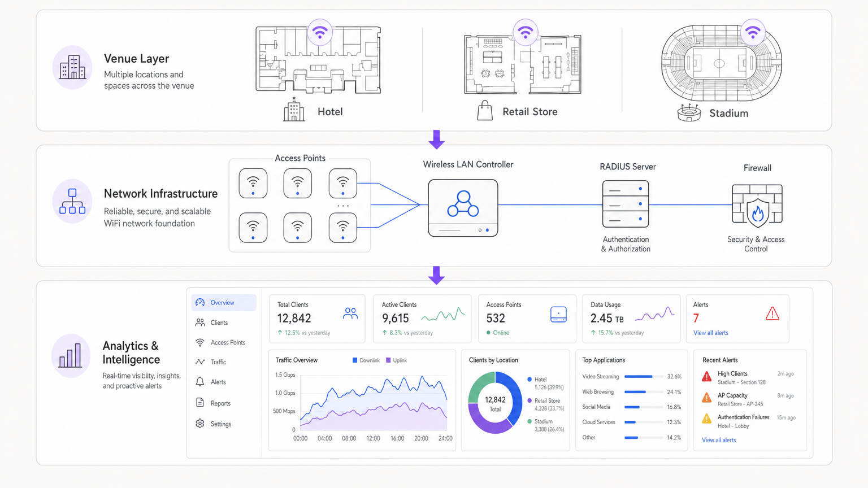
Task: Open View all alerts under the Alerts card
Action: click(710, 333)
